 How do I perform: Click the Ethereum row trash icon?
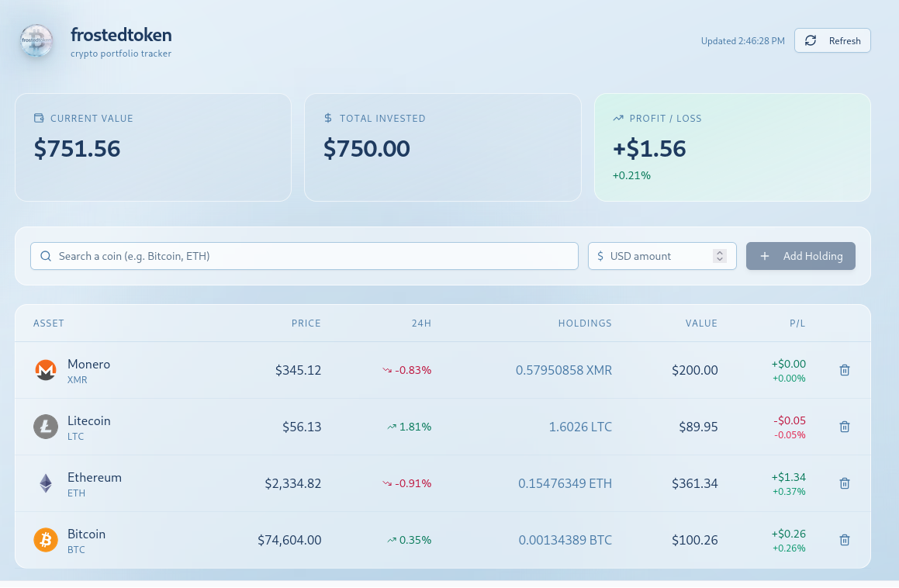click(845, 483)
